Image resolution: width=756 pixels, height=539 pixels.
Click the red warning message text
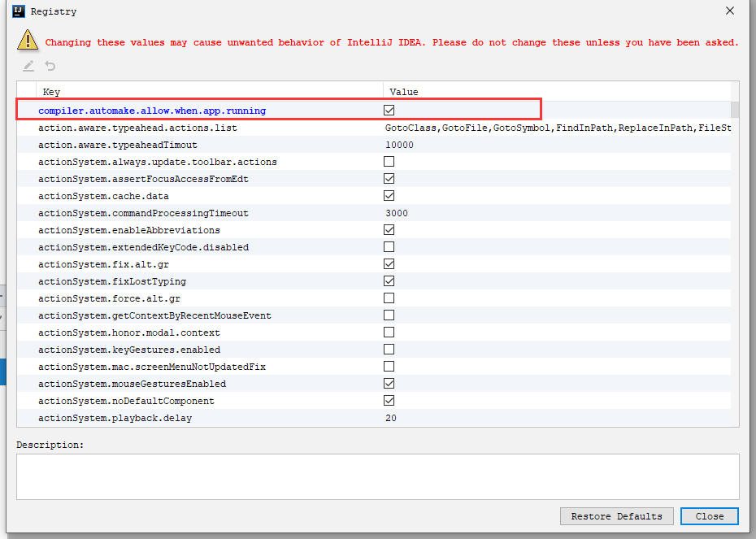point(392,42)
